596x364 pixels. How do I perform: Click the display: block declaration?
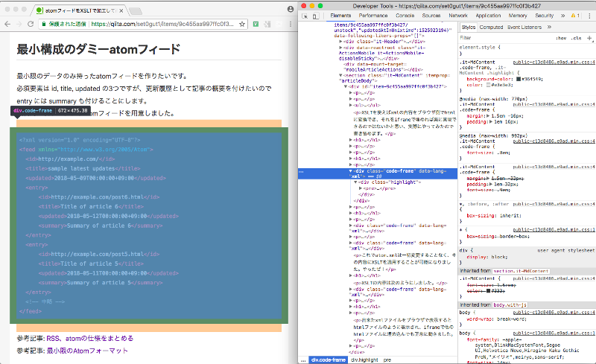click(x=487, y=257)
